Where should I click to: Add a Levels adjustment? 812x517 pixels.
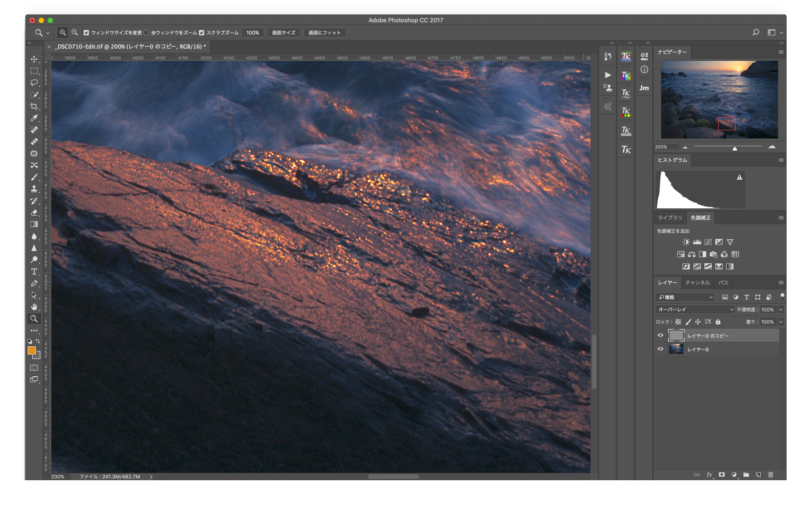pos(697,242)
